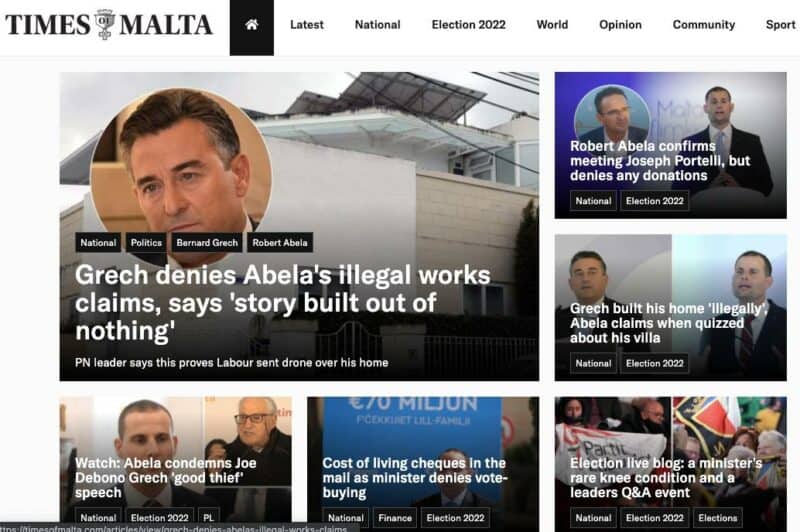Select the Politics tag on the lead article

146,243
